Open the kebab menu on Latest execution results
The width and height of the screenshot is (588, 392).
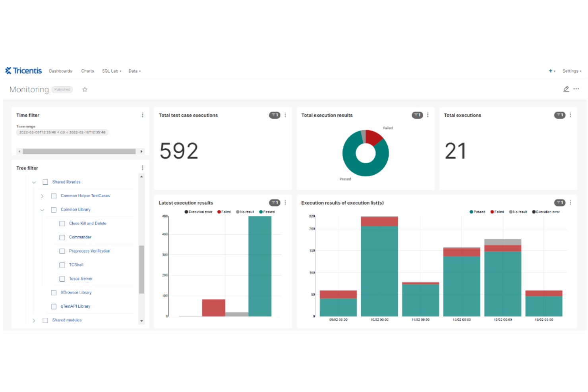click(285, 203)
